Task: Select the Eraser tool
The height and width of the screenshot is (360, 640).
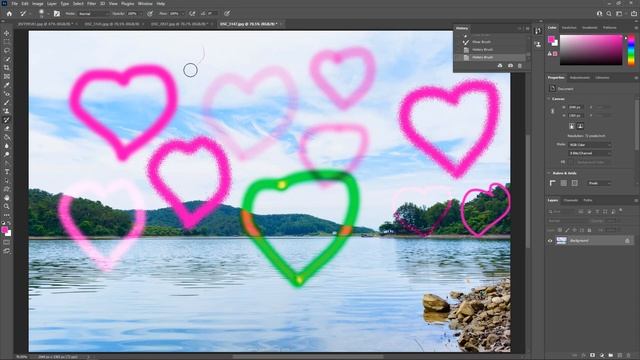Action: click(x=7, y=129)
